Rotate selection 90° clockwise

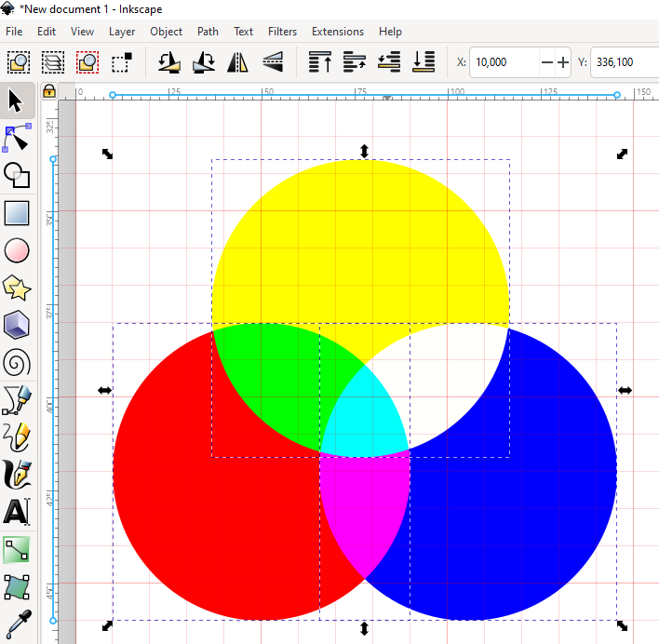coord(204,63)
